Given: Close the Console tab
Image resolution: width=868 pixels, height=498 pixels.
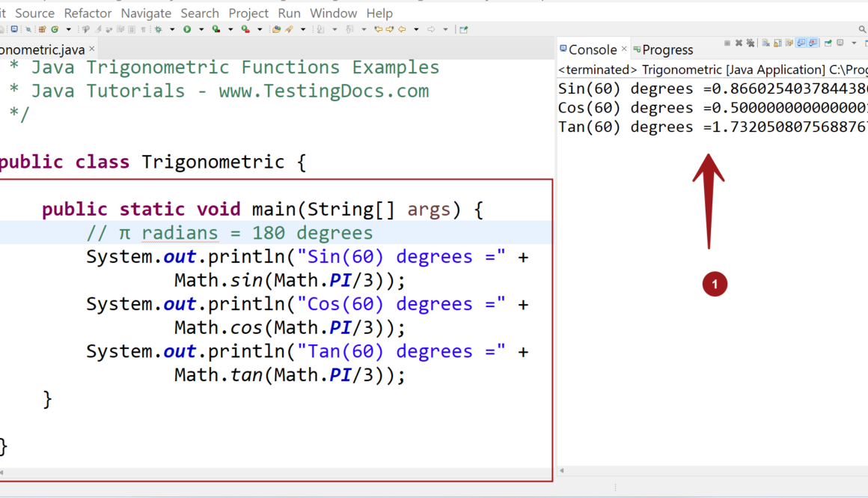Looking at the screenshot, I should click(624, 49).
